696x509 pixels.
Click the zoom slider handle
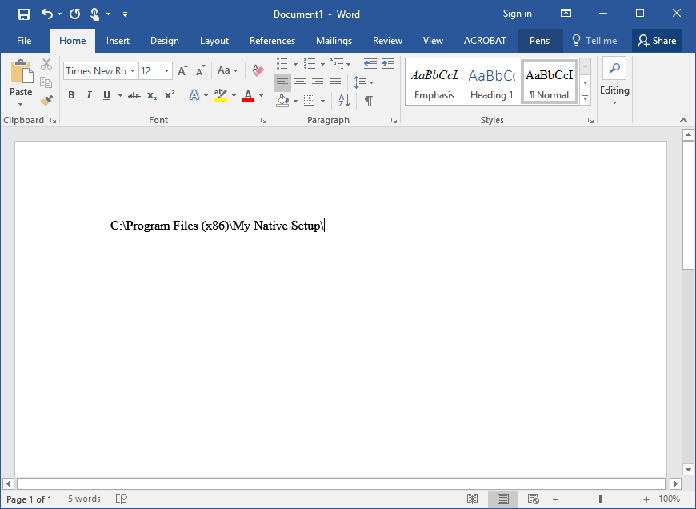(x=600, y=499)
